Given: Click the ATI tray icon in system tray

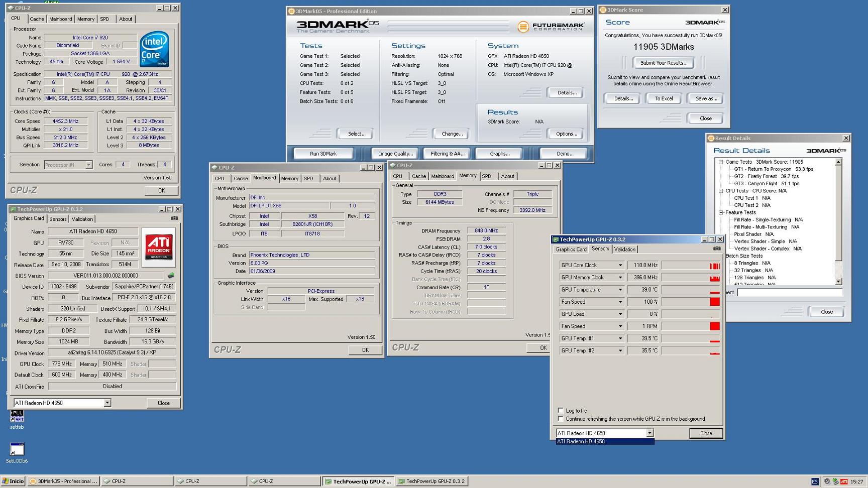Looking at the screenshot, I should [844, 481].
